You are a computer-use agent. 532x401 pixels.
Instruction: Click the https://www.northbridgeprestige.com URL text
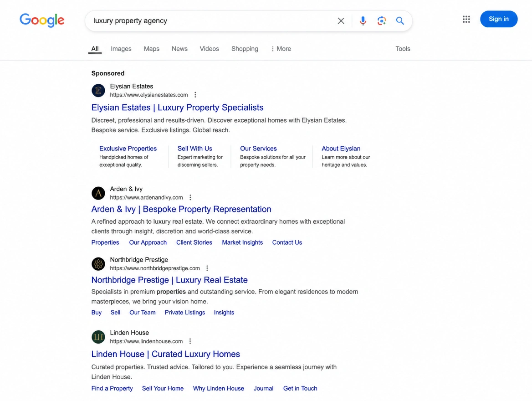[x=155, y=268]
